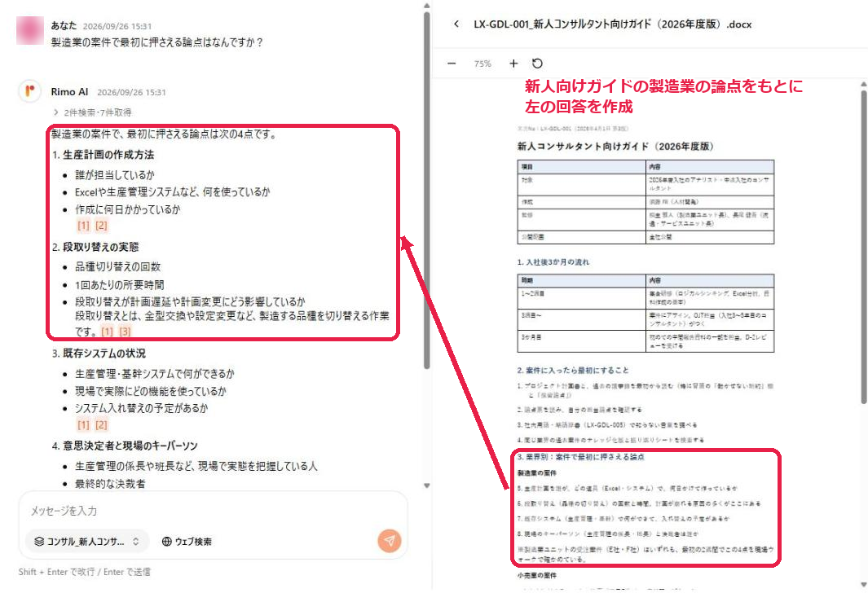Image resolution: width=868 pixels, height=593 pixels.
Task: Click the user's avatar beside あなた
Action: pyautogui.click(x=30, y=30)
